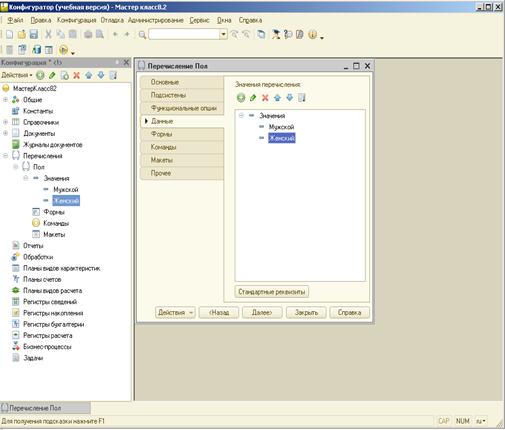Click the pencil edit icon in enumeration window
The image size is (505, 430).
pos(253,98)
